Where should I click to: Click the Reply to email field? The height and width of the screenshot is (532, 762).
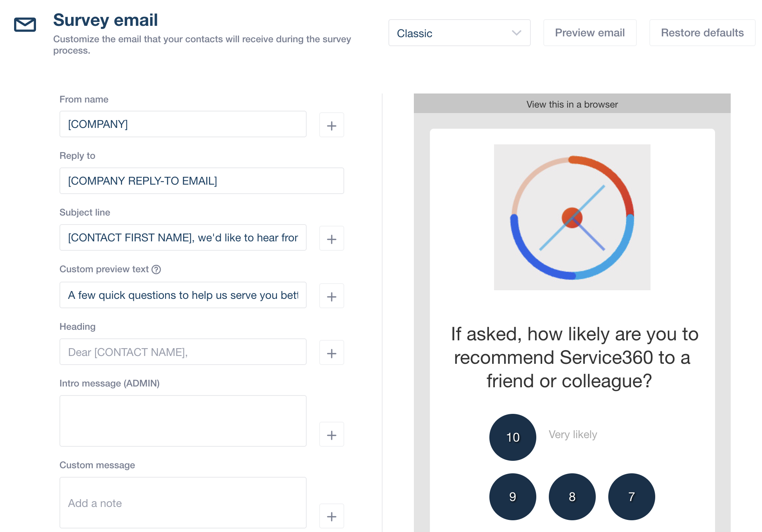pyautogui.click(x=201, y=181)
